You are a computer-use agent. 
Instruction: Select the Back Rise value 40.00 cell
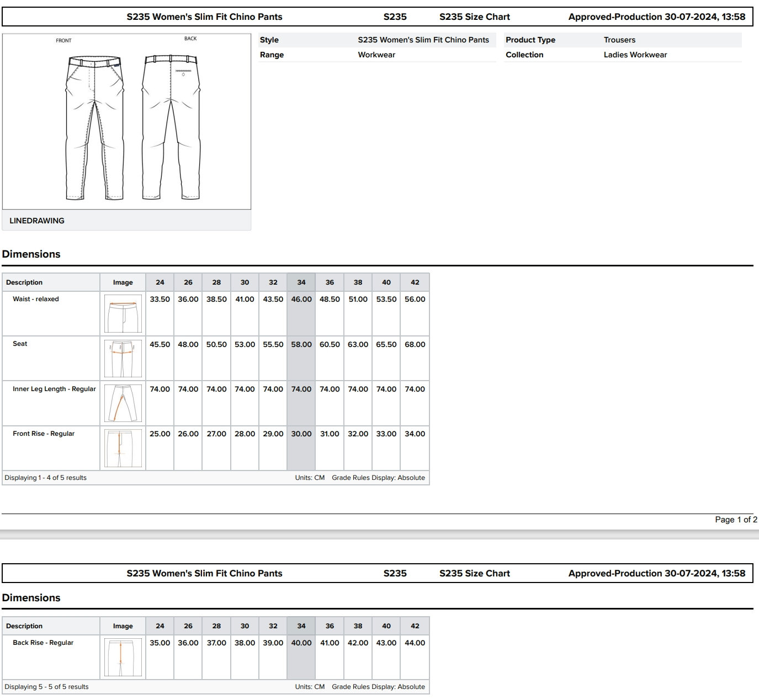(x=301, y=643)
